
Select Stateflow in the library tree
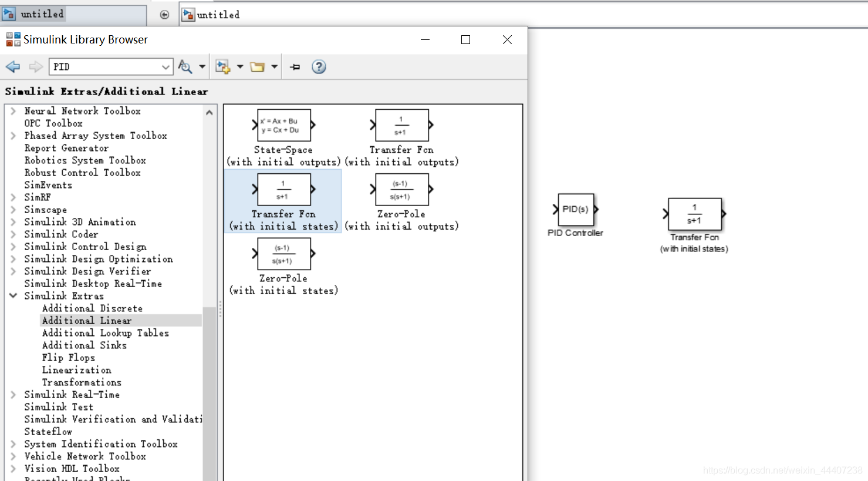click(48, 432)
